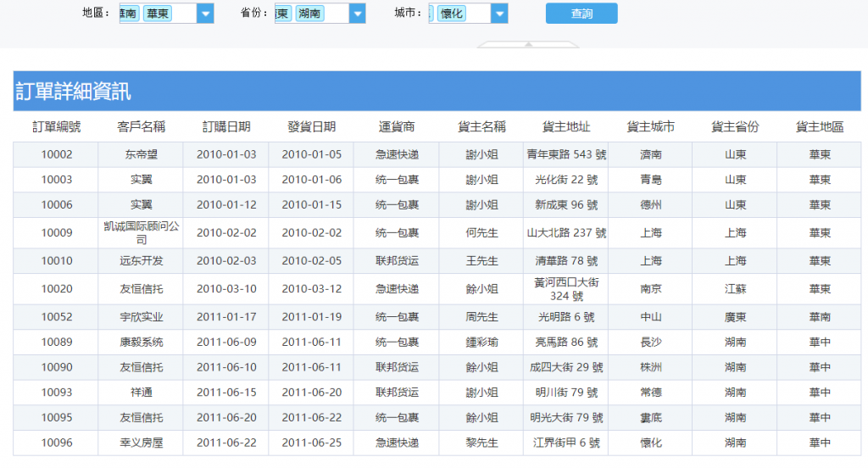868x468 pixels.
Task: Select order number 10052 cell
Action: click(x=56, y=317)
